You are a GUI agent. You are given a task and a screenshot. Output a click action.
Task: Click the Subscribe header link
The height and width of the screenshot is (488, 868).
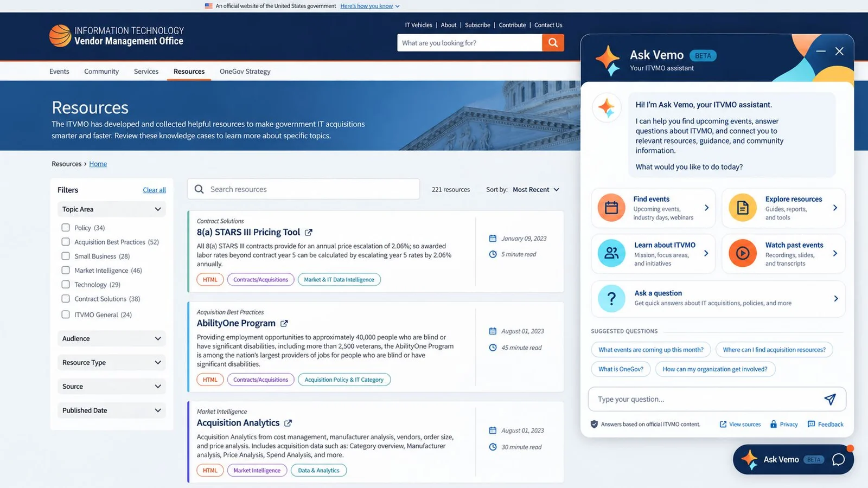tap(477, 25)
